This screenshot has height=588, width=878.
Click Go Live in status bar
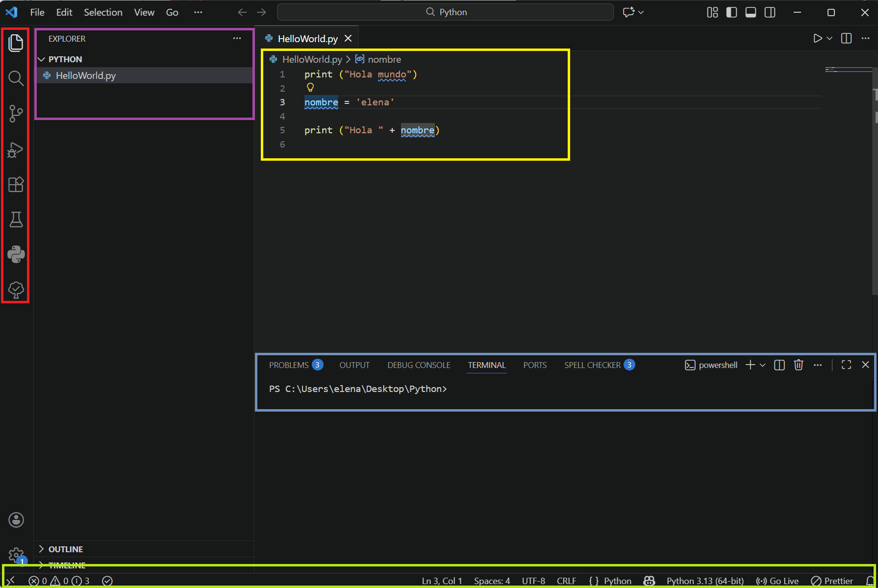778,581
